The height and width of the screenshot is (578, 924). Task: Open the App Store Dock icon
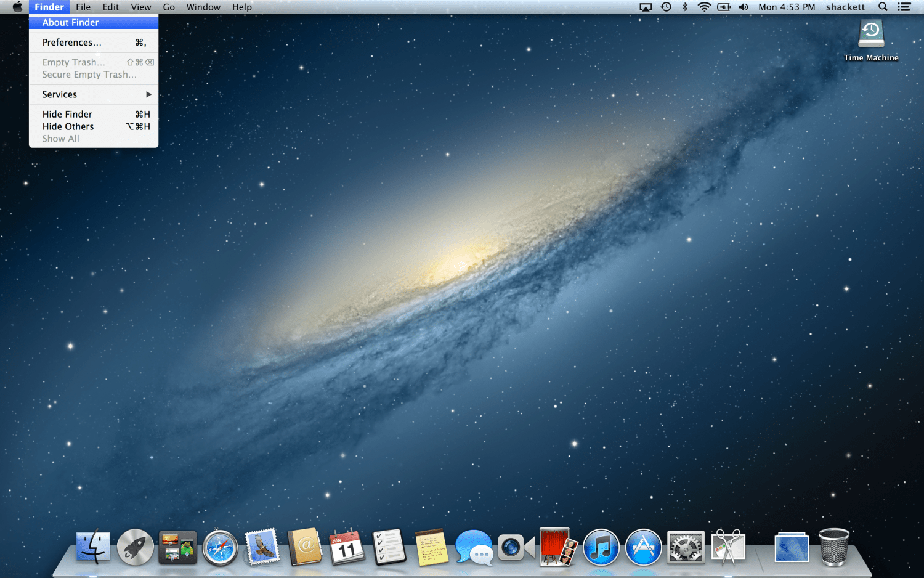coord(643,547)
